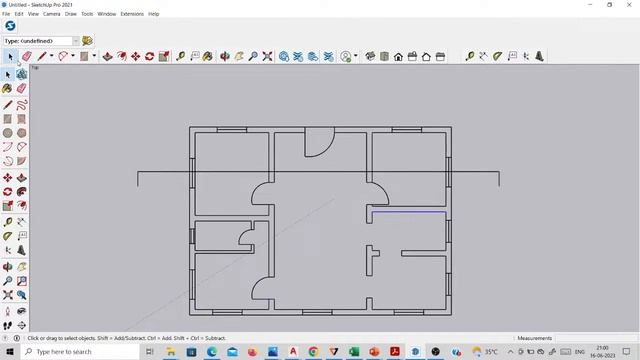Open the Tools menu

click(87, 14)
